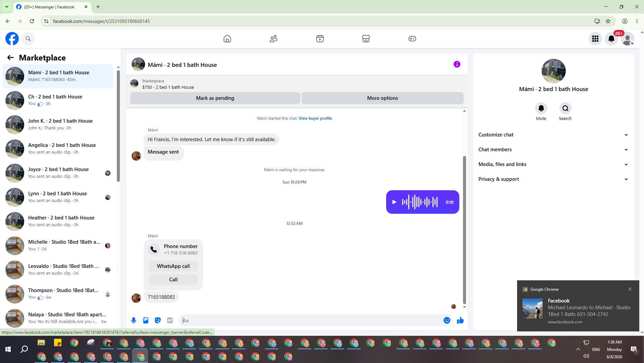Open the Facebook search magnifier
Screen dimensions: 644x363
[28, 39]
